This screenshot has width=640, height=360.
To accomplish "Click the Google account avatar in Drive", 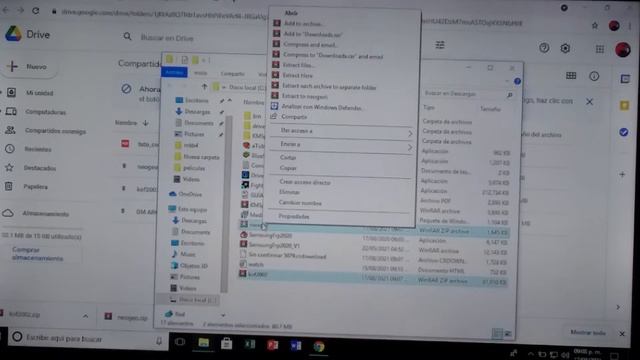I will coord(623,50).
